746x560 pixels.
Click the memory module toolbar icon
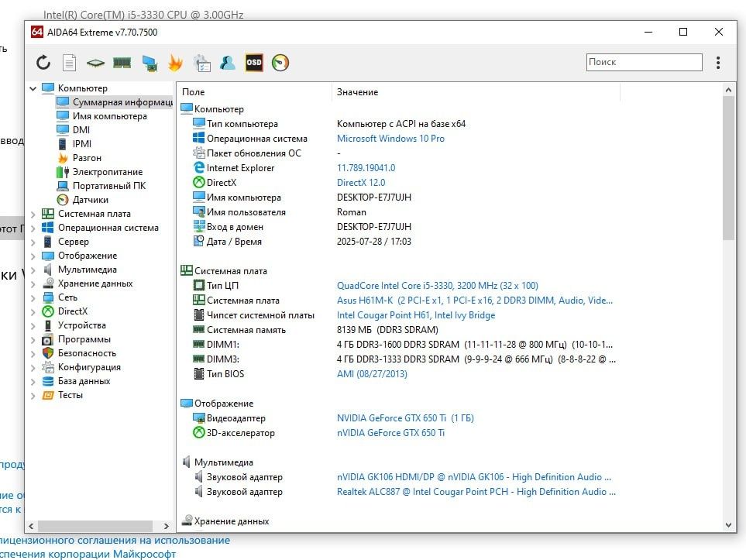coord(122,62)
